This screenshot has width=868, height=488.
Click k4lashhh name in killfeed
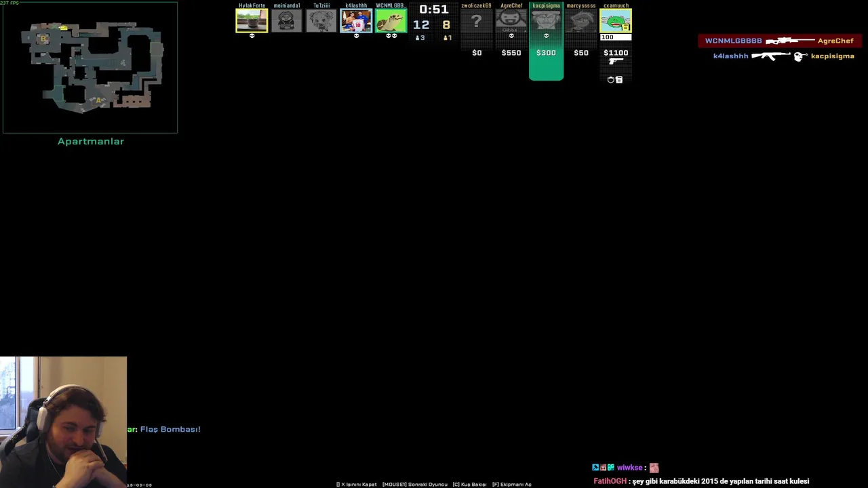[x=730, y=56]
